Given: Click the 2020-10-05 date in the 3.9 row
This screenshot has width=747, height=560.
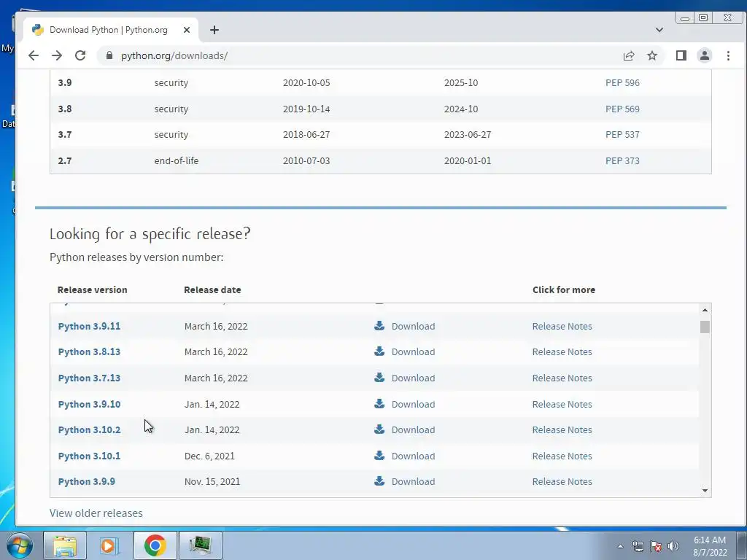Looking at the screenshot, I should [306, 83].
